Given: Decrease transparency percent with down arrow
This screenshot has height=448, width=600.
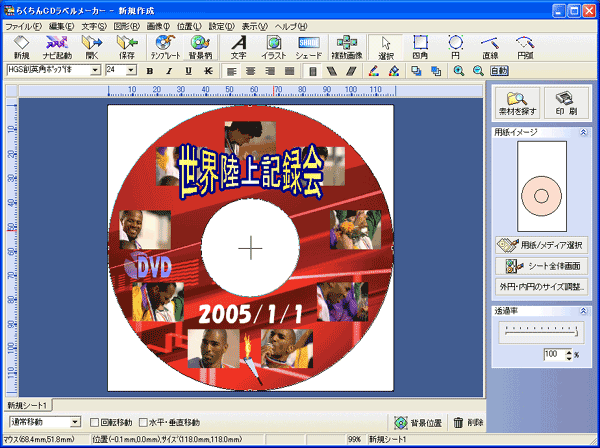Looking at the screenshot, I should (x=569, y=358).
